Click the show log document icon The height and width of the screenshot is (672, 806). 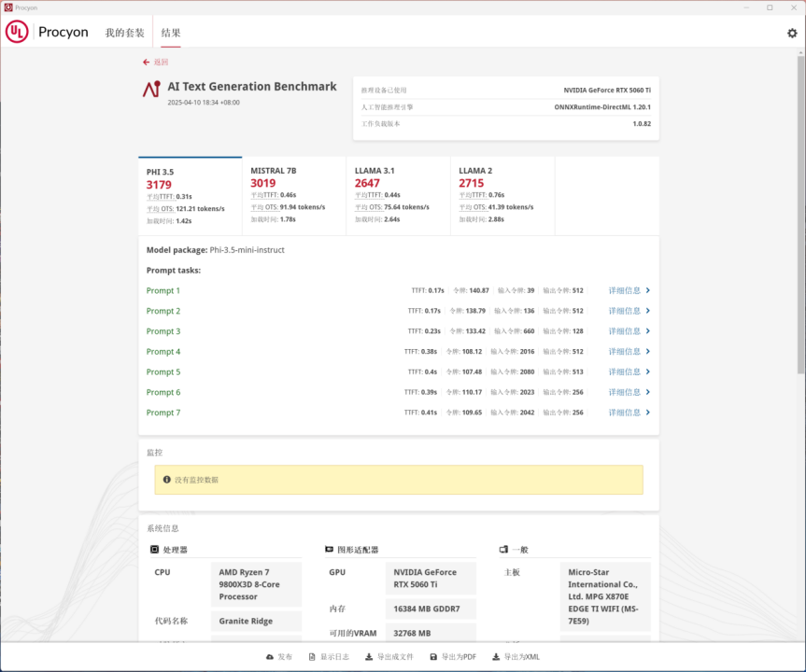(312, 657)
